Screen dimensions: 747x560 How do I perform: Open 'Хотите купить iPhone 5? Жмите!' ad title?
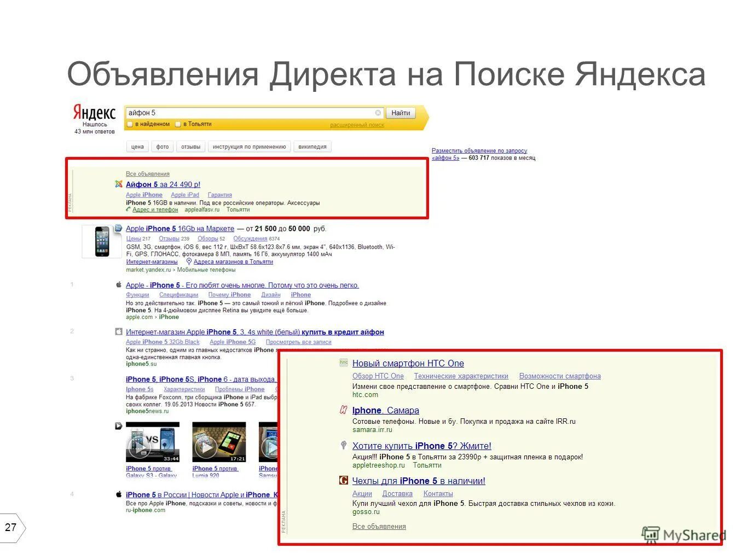(422, 446)
